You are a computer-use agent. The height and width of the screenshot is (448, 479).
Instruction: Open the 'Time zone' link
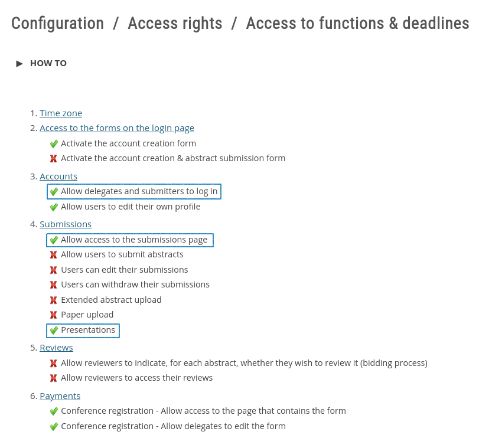61,113
